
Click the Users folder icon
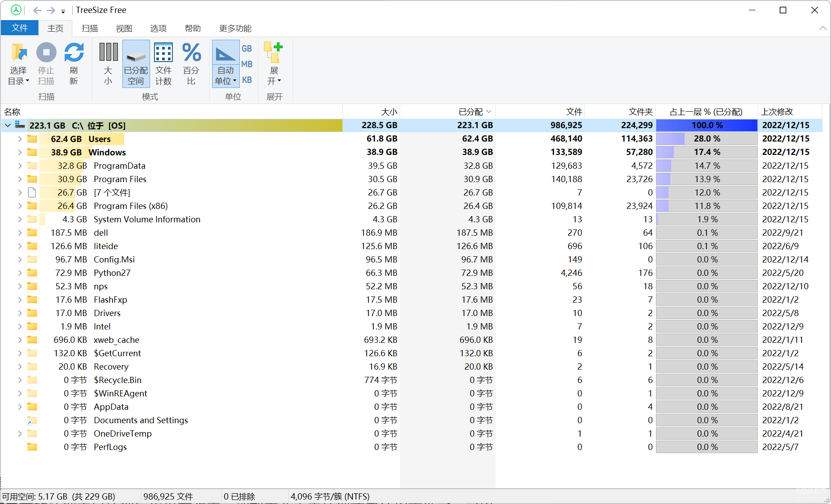(32, 139)
